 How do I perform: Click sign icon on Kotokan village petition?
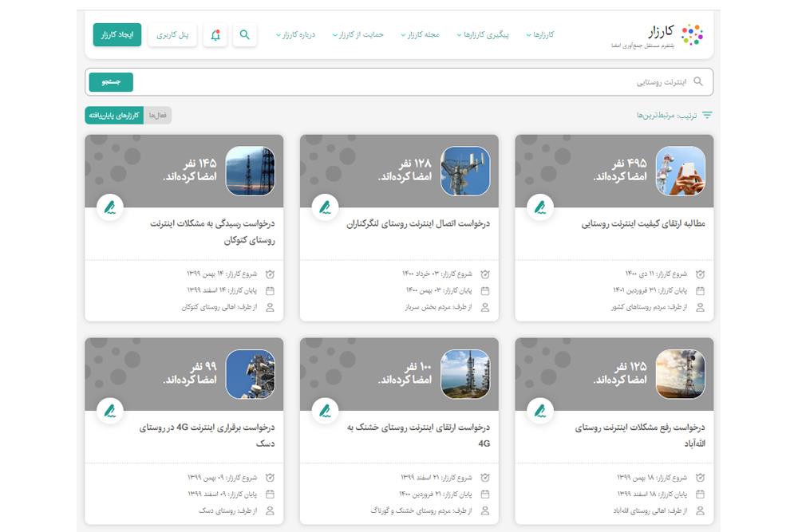coord(109,208)
